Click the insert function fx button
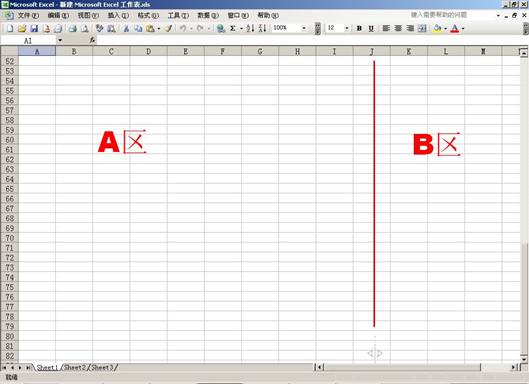Screen dimensions: 529x384 point(92,40)
